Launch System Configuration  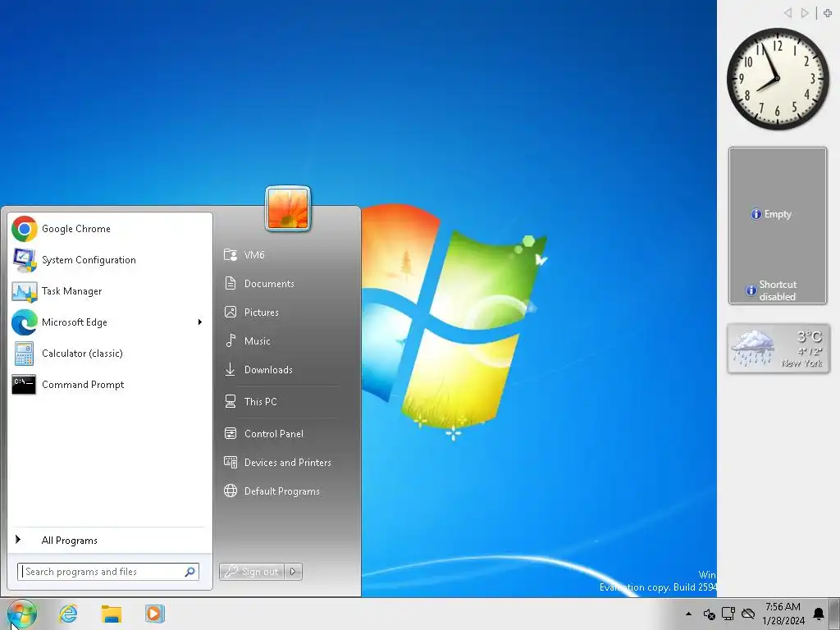coord(110,260)
